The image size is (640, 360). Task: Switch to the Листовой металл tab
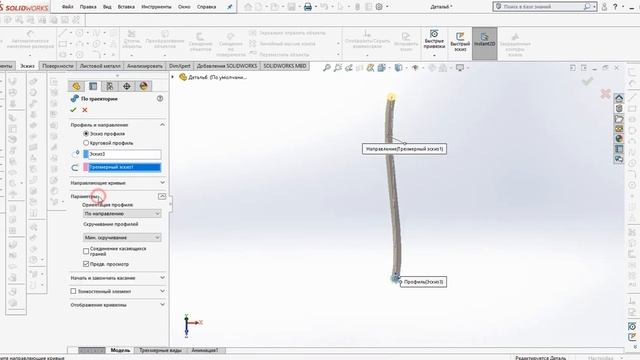click(100, 66)
